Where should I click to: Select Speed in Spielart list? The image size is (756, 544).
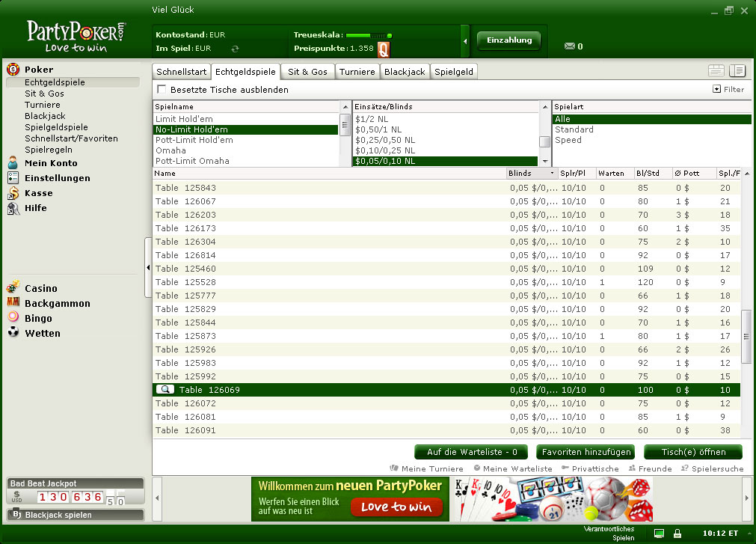tap(652, 140)
